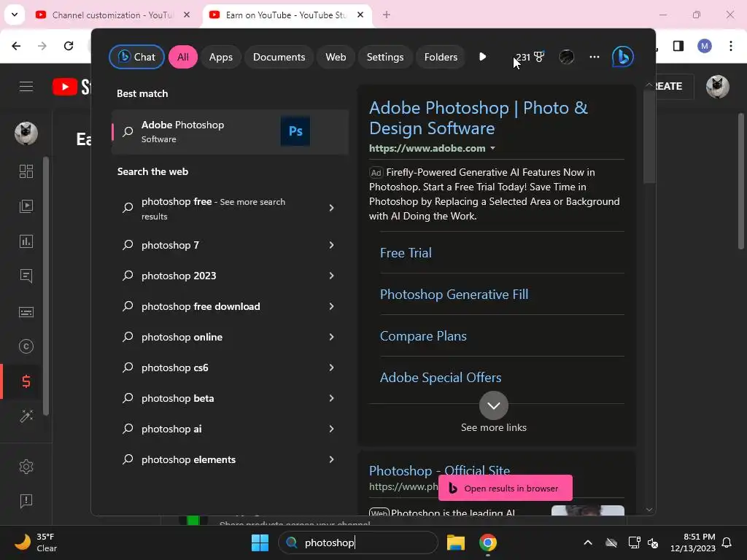Open the Windows Start menu

coord(260,542)
